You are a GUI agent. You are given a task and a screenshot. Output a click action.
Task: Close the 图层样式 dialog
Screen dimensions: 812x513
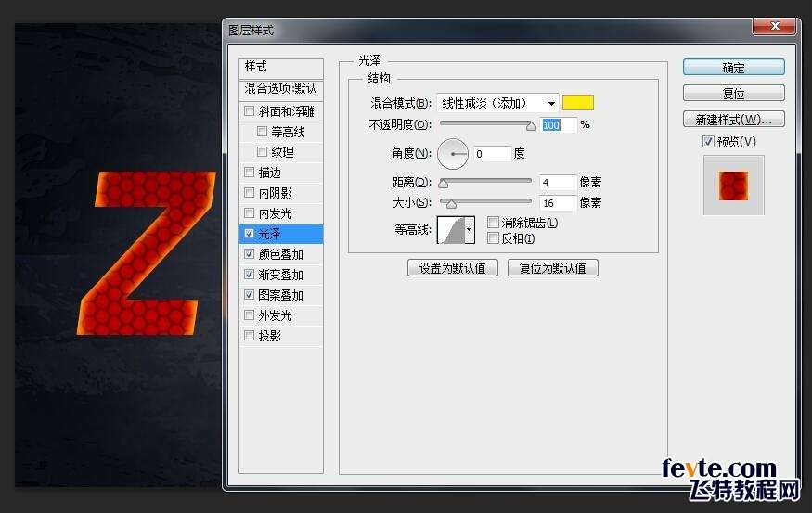click(x=774, y=26)
